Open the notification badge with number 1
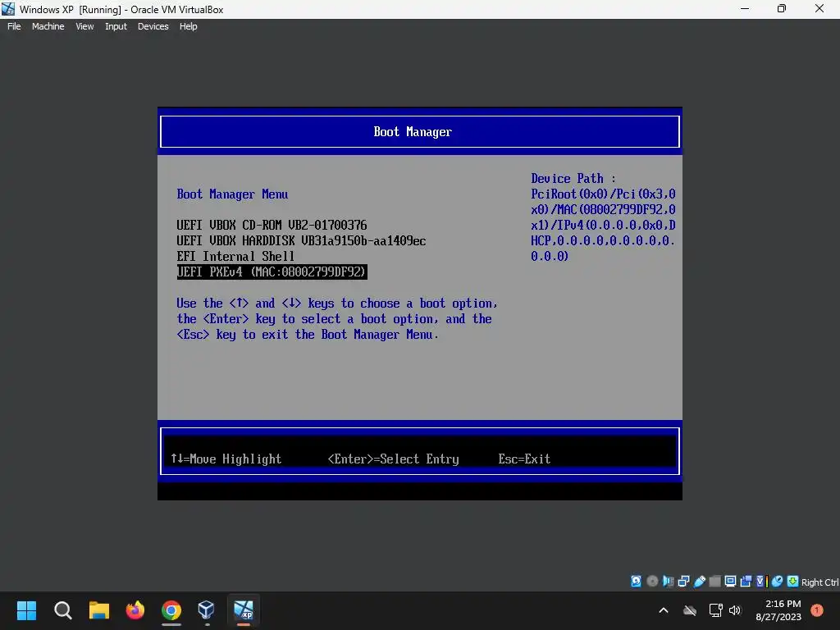The height and width of the screenshot is (630, 840). point(817,609)
